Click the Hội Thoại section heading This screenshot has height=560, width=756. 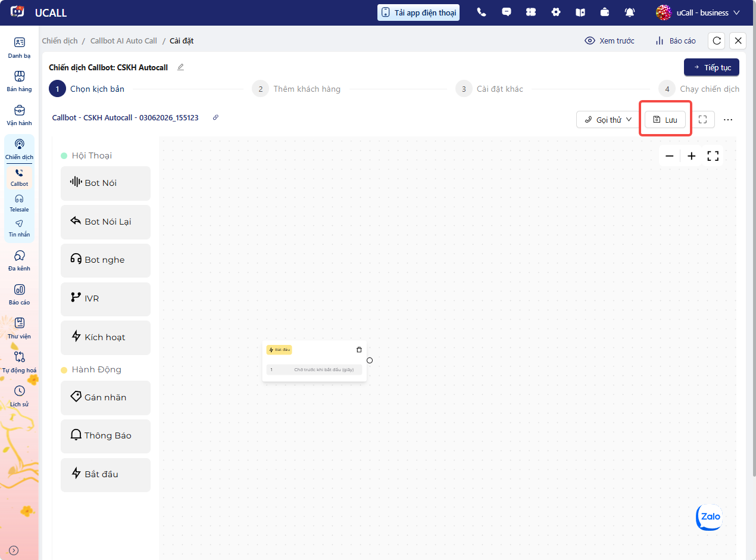(x=92, y=155)
